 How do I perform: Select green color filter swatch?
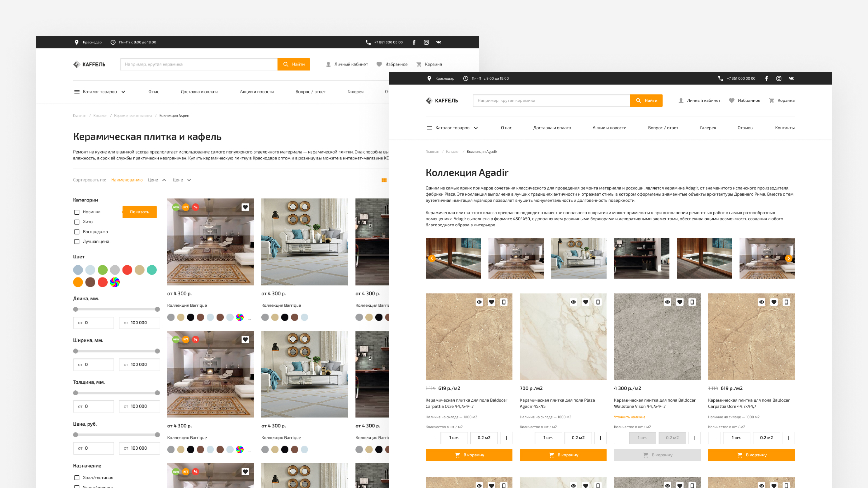coord(102,270)
